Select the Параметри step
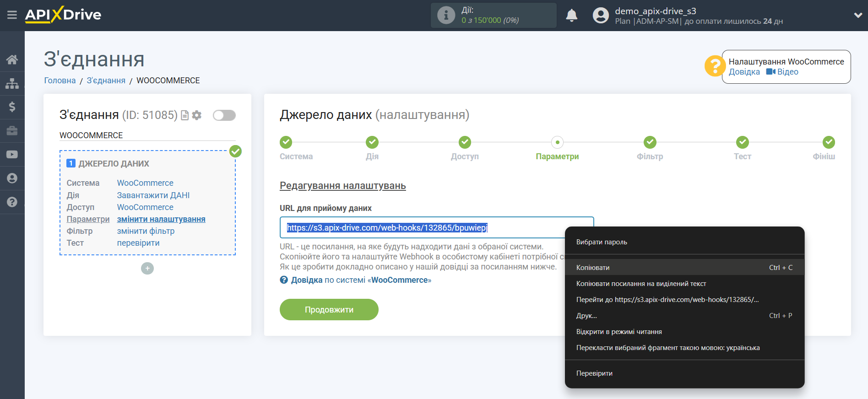The width and height of the screenshot is (868, 399). (x=557, y=142)
